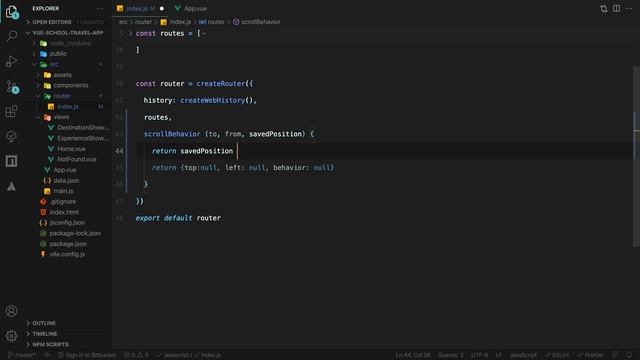Open the Accounts menu
The height and width of the screenshot is (360, 640).
pos(11,311)
